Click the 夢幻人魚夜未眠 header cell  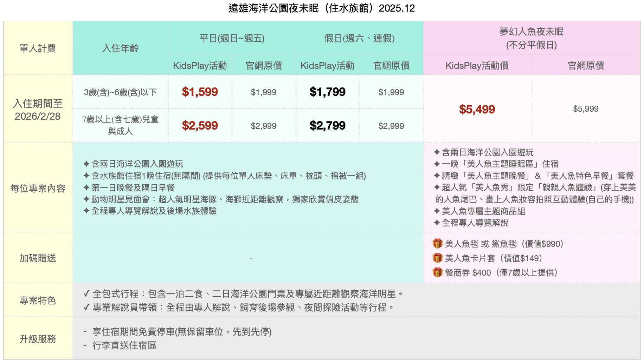pos(531,38)
